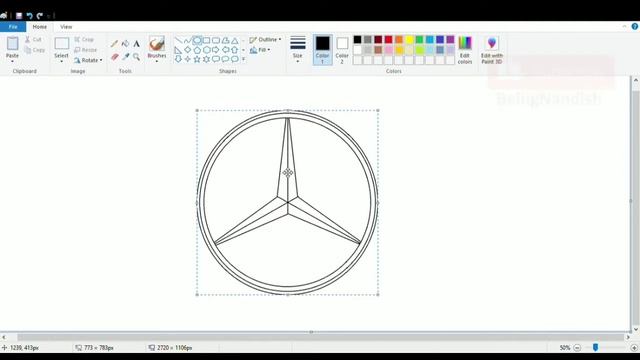This screenshot has width=640, height=360.
Task: Pick the Oval callout shape
Action: [225, 59]
